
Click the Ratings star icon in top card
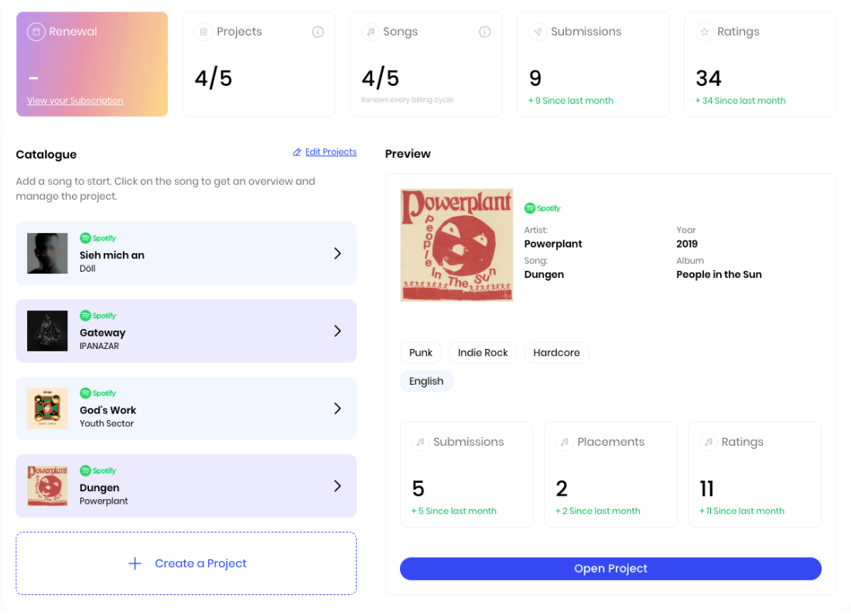coord(705,32)
